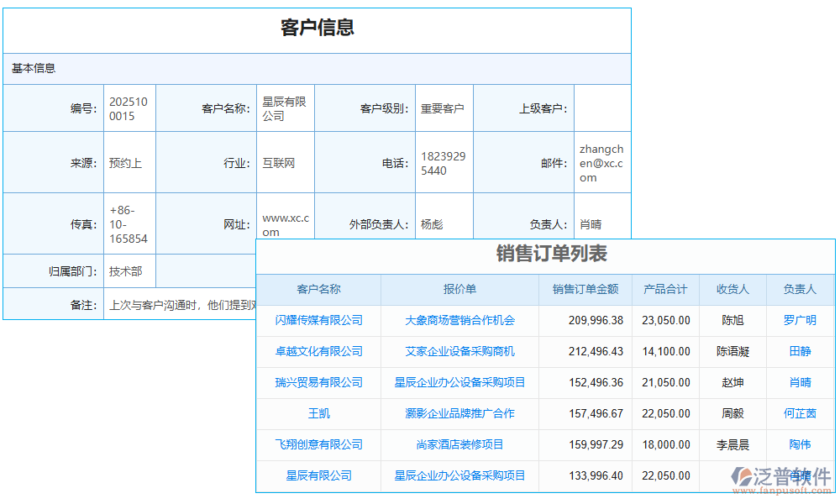Open quote 大象商场营销合作机会
840x504 pixels.
(459, 320)
